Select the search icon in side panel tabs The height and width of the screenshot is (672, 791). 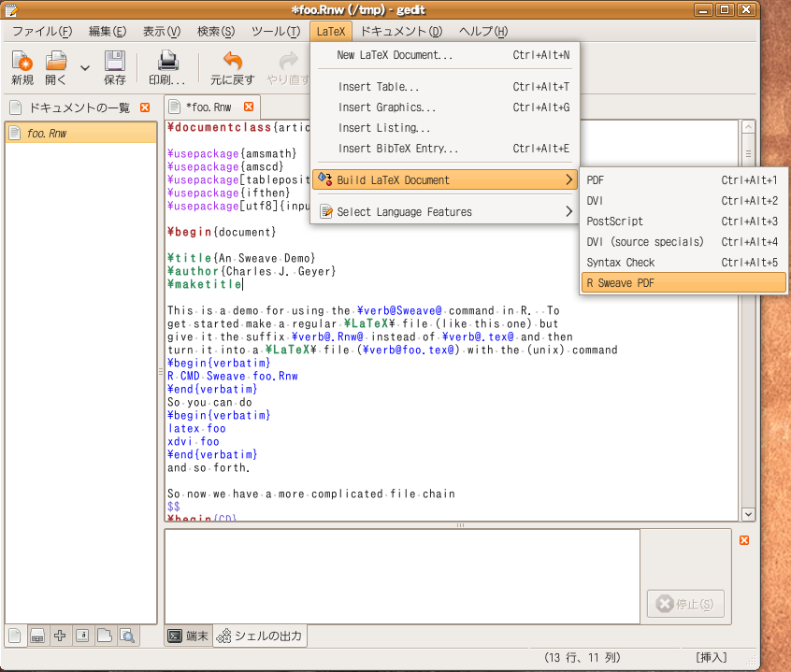click(x=127, y=636)
